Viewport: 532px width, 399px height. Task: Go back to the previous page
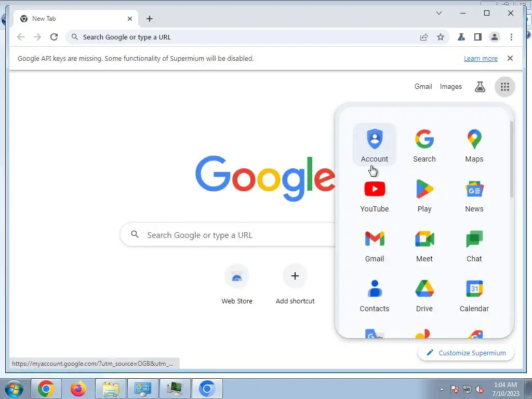click(21, 37)
